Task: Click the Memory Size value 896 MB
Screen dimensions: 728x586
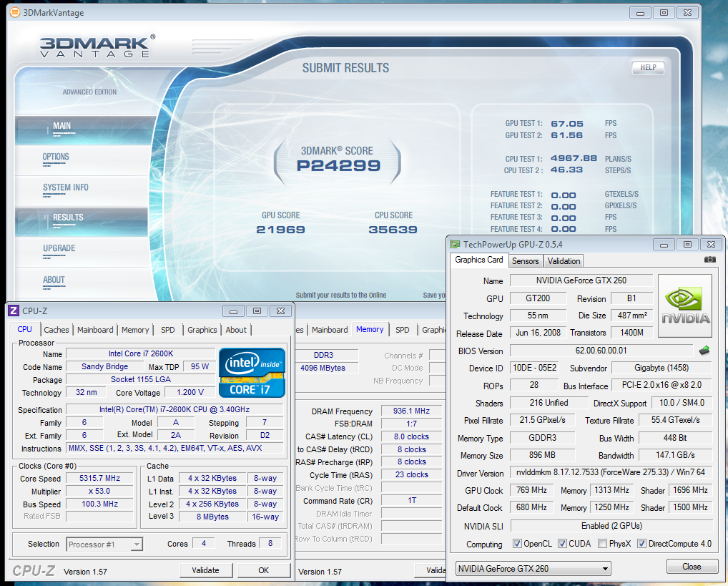Action: [x=542, y=455]
